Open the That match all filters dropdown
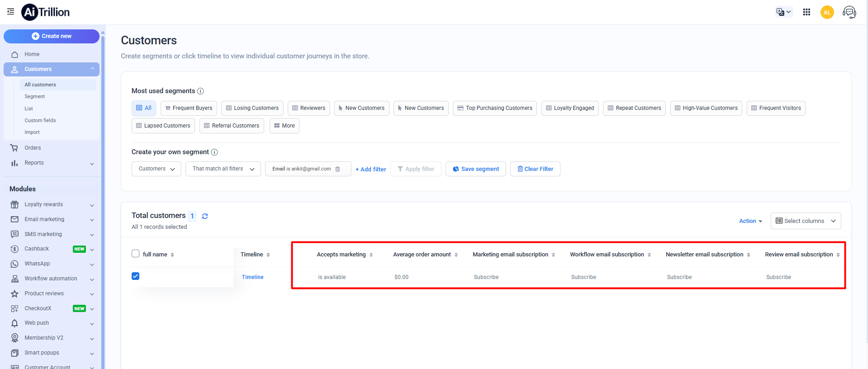This screenshot has width=868, height=369. tap(223, 169)
